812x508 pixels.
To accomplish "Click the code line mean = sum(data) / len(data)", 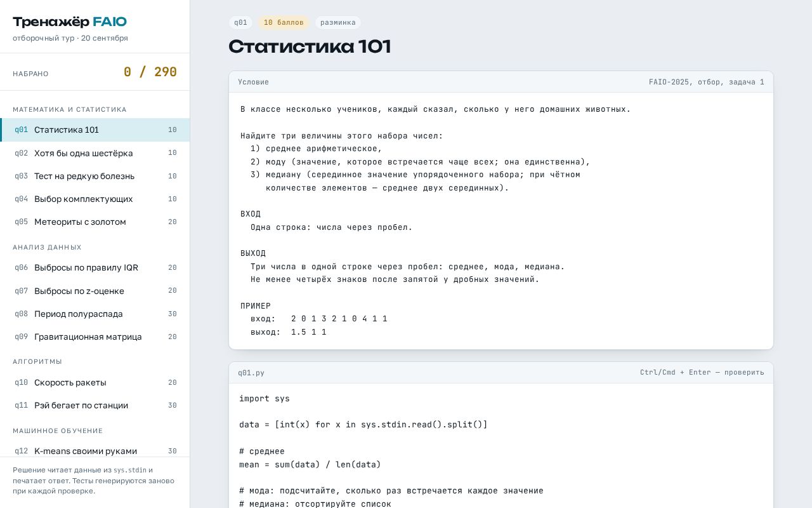I will 310,465.
